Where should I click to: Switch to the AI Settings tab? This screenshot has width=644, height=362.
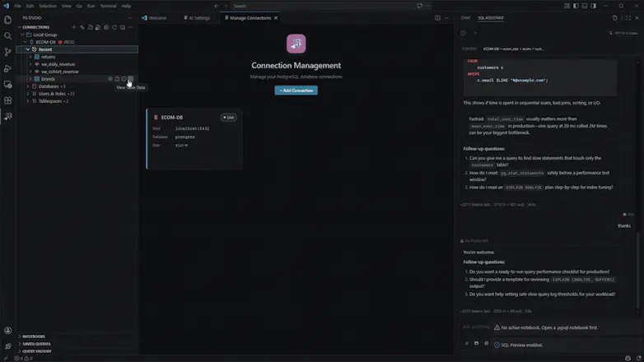click(x=197, y=18)
